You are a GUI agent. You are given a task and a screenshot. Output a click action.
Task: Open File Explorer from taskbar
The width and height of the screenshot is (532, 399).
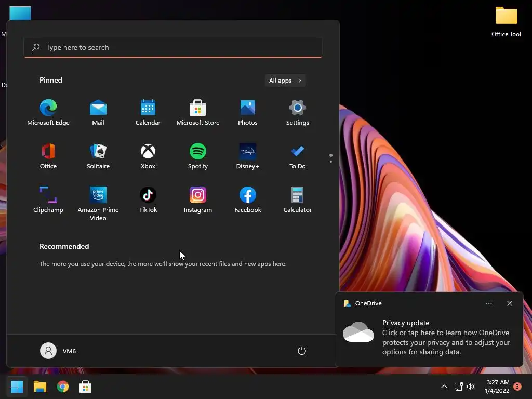point(39,387)
